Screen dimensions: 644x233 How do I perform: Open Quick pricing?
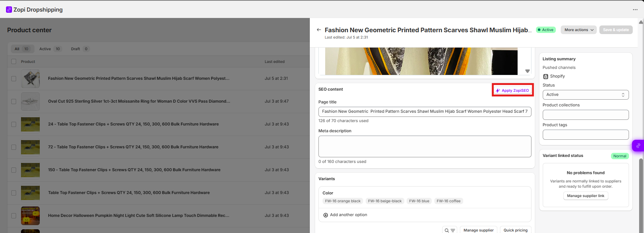point(515,230)
